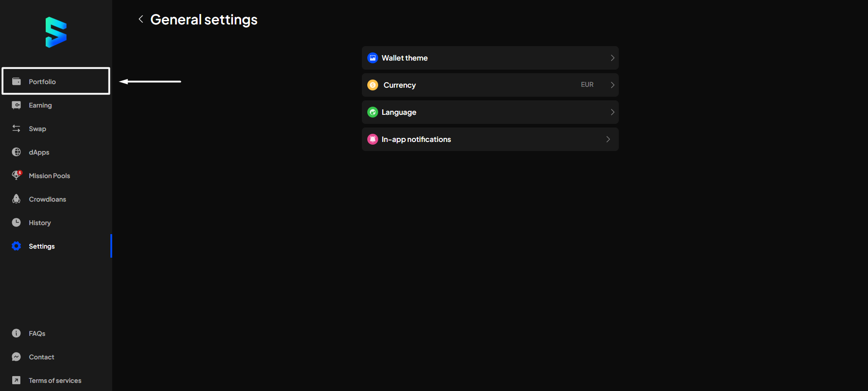Click the History clock icon

16,222
